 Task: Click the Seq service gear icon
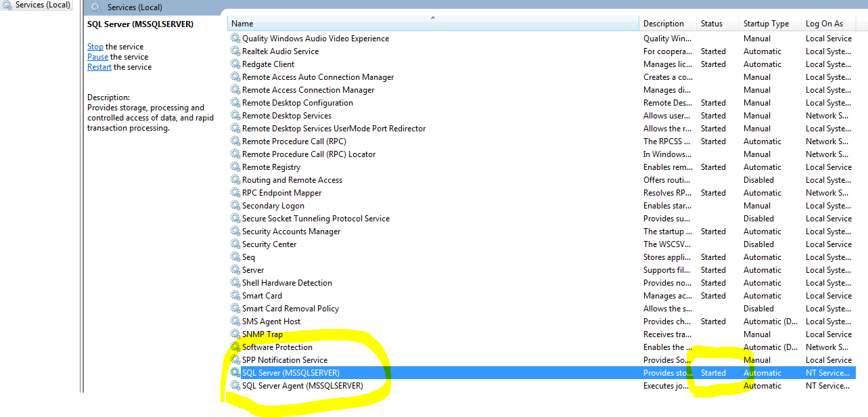click(236, 257)
